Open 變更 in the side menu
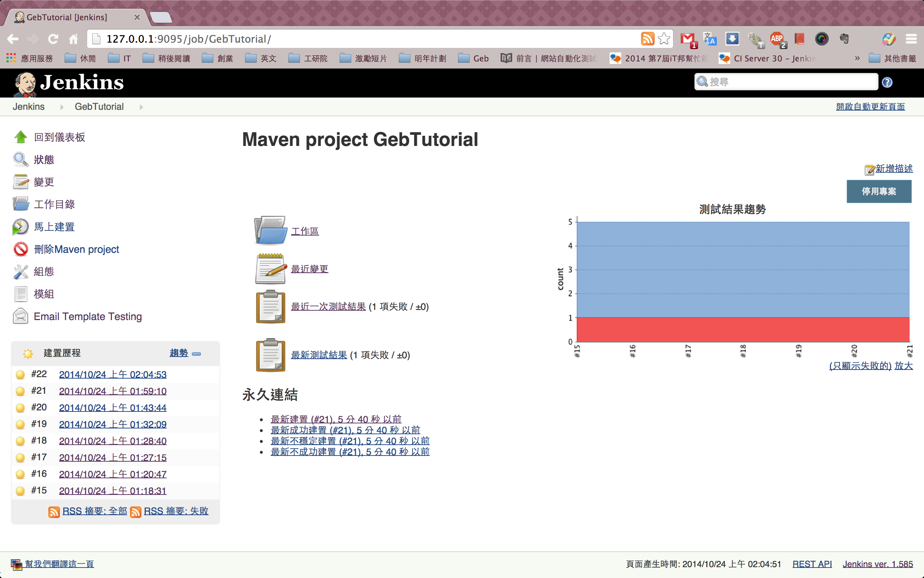The width and height of the screenshot is (924, 578). coord(44,182)
